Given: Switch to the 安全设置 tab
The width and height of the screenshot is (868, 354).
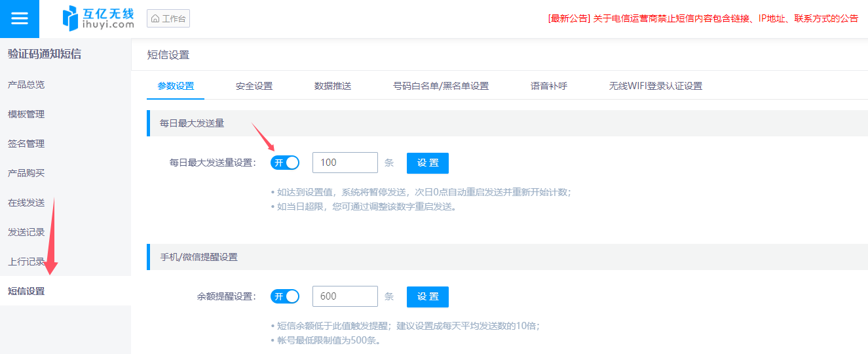Looking at the screenshot, I should [254, 86].
